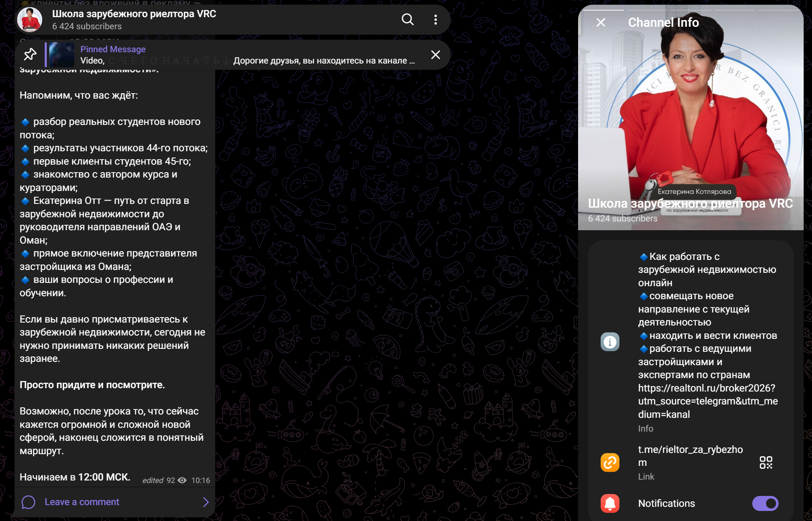Image resolution: width=812 pixels, height=521 pixels.
Task: Click the comment bubble icon
Action: pyautogui.click(x=28, y=502)
